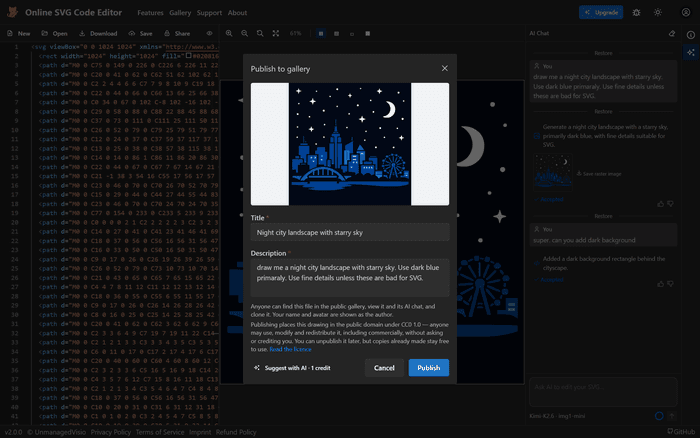Select the fourth checkerboard background toggle

point(367,33)
